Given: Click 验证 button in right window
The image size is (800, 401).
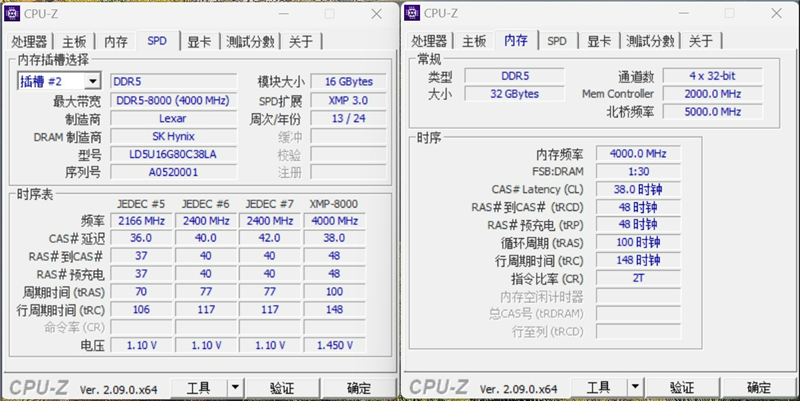Looking at the screenshot, I should [x=682, y=388].
